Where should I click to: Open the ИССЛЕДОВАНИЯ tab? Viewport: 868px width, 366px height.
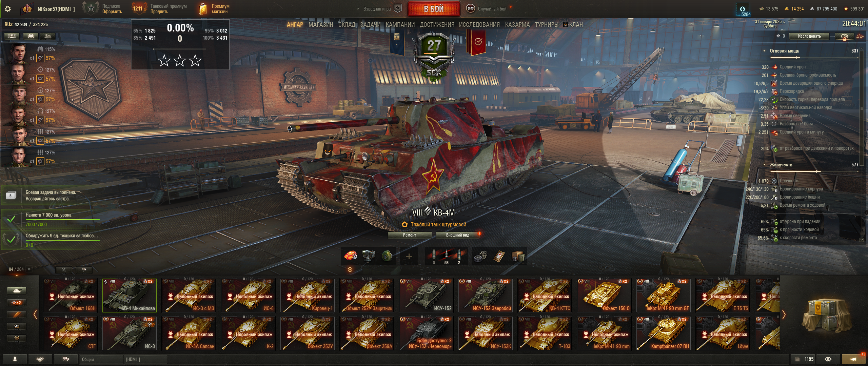click(x=479, y=25)
